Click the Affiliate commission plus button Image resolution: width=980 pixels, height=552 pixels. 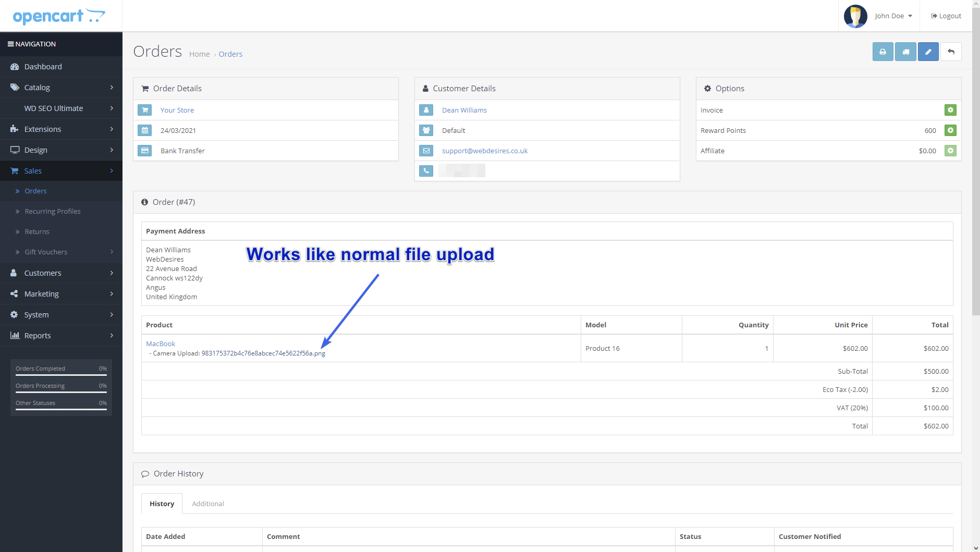(x=950, y=151)
